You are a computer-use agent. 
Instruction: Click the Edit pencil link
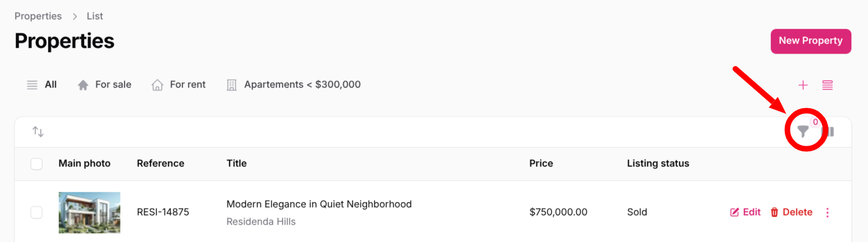(x=745, y=212)
